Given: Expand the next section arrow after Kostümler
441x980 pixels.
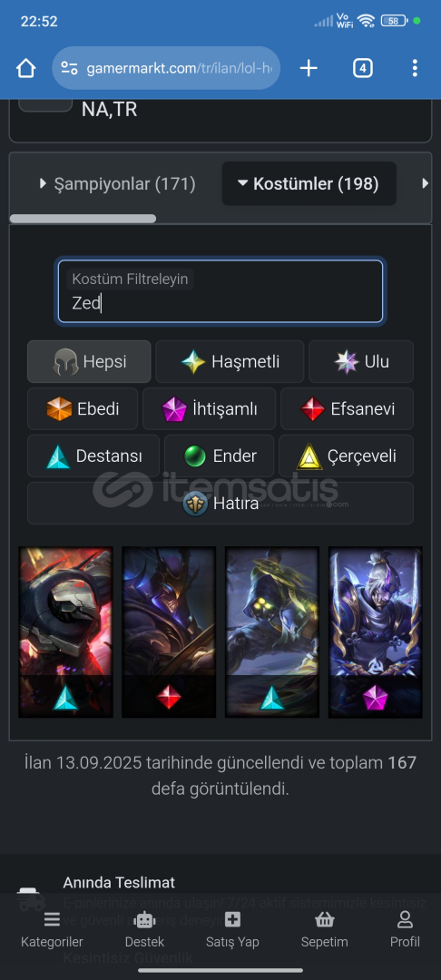Looking at the screenshot, I should tap(425, 183).
